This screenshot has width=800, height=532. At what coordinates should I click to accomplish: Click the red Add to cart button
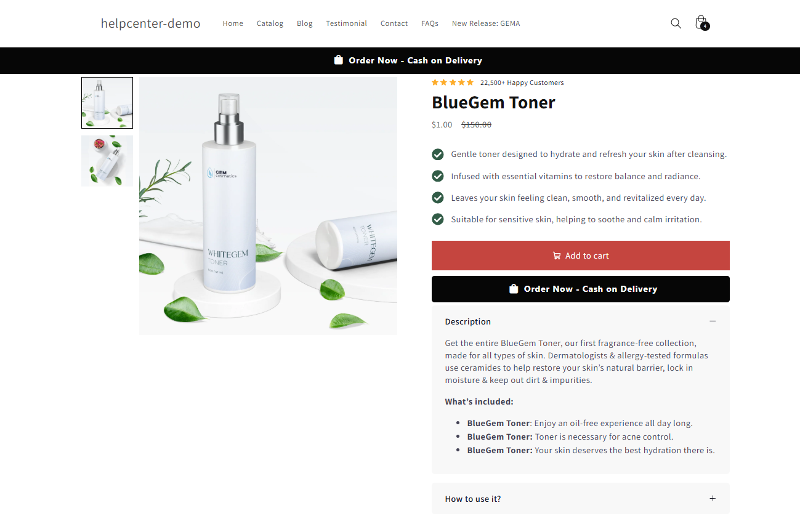point(581,256)
